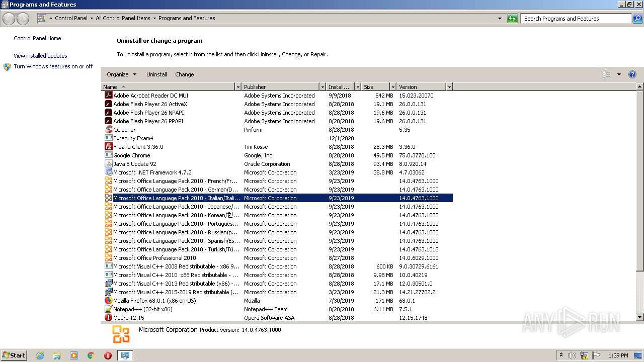Launch Chrome from the taskbar
This screenshot has width=644, height=362.
pyautogui.click(x=91, y=355)
